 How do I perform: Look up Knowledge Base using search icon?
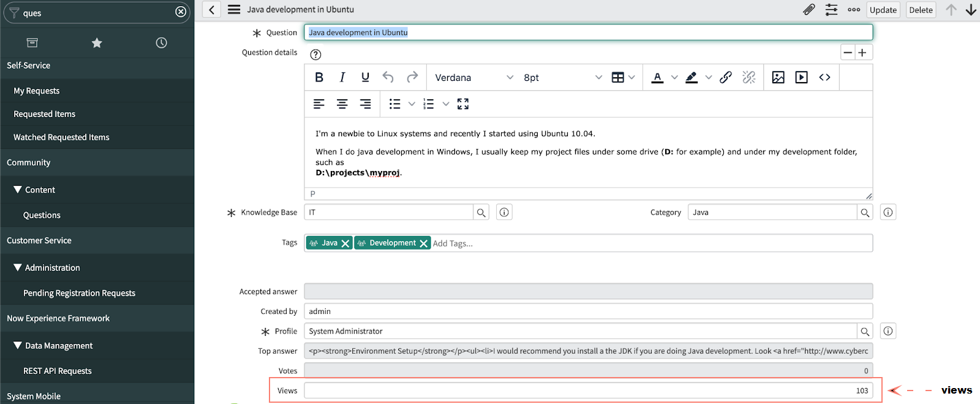[481, 213]
